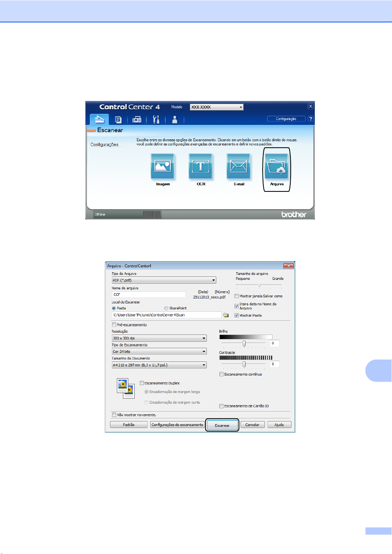Image resolution: width=392 pixels, height=554 pixels.
Task: Enable the Pré-escaneamento checkbox
Action: (114, 325)
